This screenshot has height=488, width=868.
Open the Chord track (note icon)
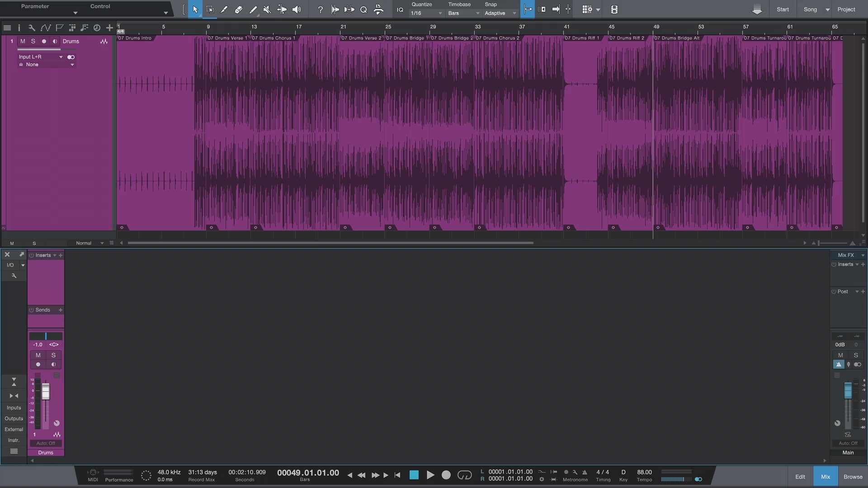point(84,28)
